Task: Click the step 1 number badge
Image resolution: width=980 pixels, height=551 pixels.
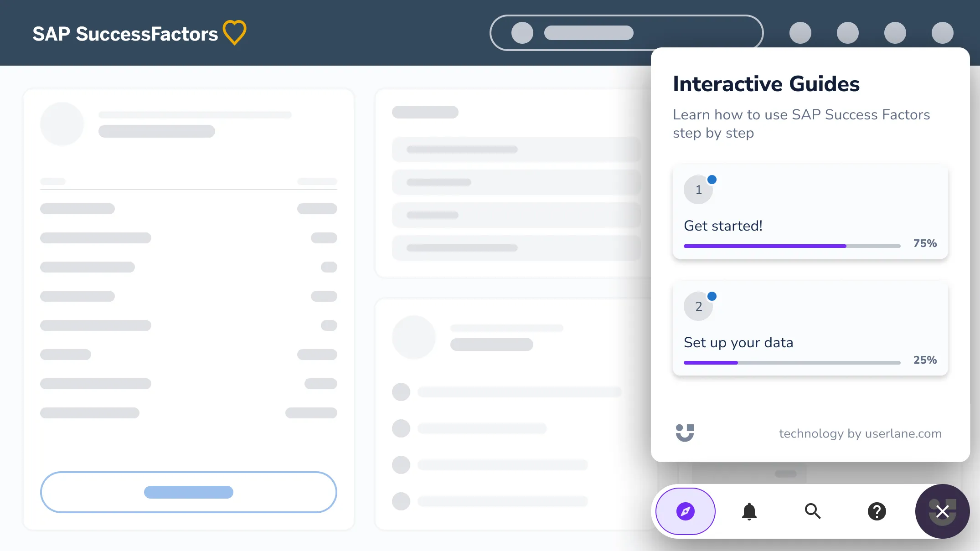Action: [x=698, y=190]
